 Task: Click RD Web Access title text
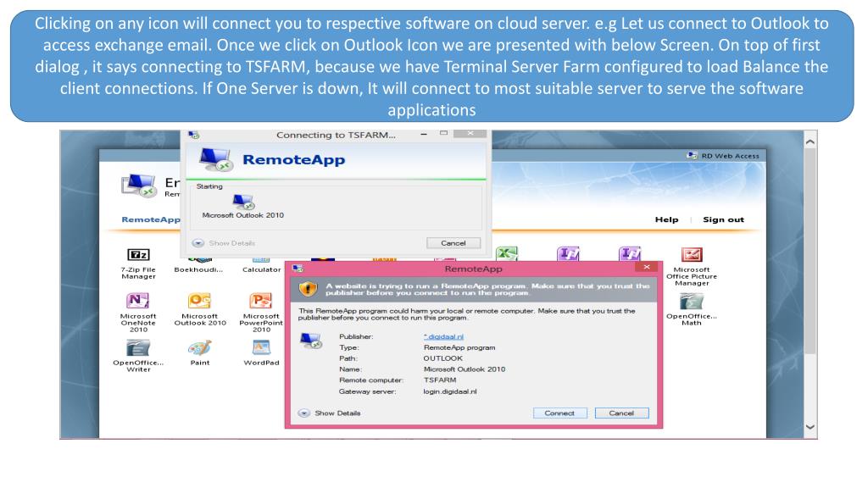pos(730,156)
